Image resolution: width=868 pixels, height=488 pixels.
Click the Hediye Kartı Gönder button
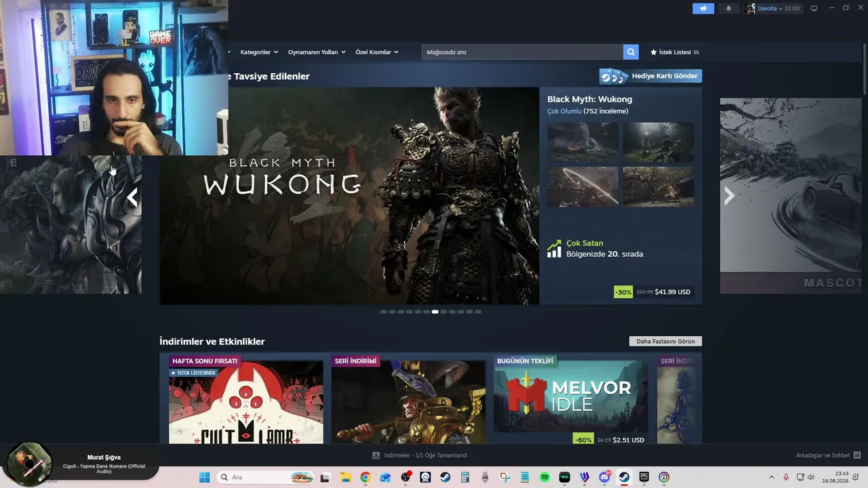click(x=650, y=76)
